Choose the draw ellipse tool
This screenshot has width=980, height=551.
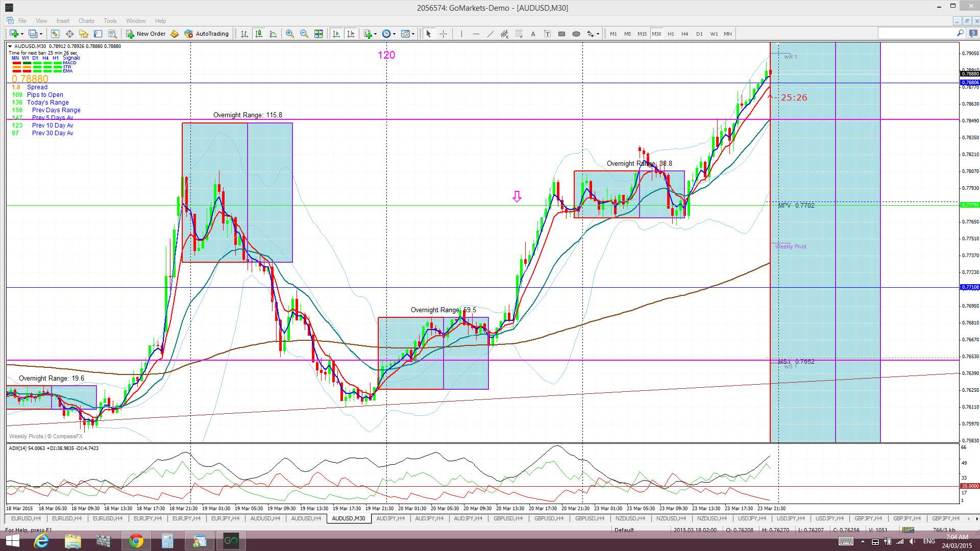click(576, 34)
